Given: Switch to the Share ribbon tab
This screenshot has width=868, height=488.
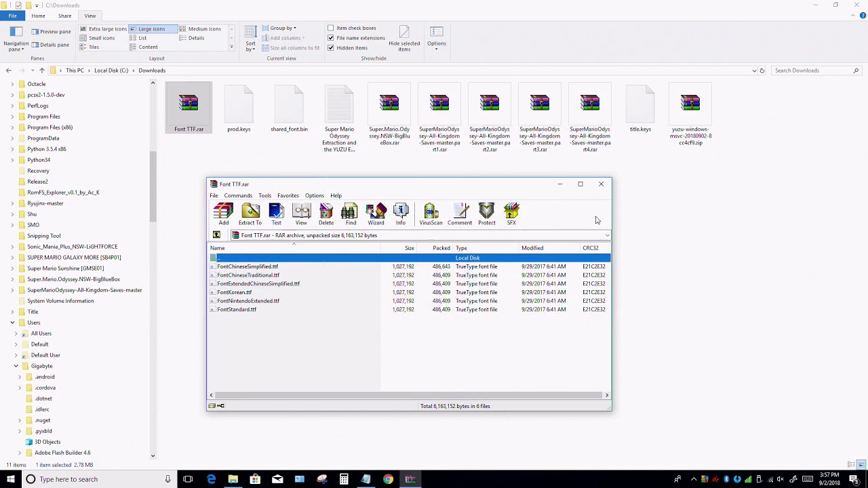Looking at the screenshot, I should pyautogui.click(x=64, y=16).
